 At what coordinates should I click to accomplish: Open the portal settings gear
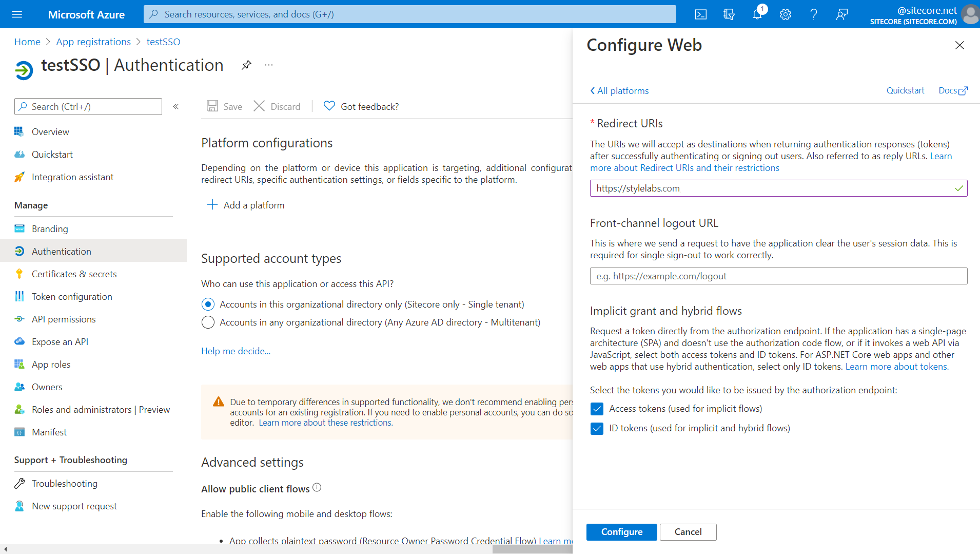tap(785, 14)
